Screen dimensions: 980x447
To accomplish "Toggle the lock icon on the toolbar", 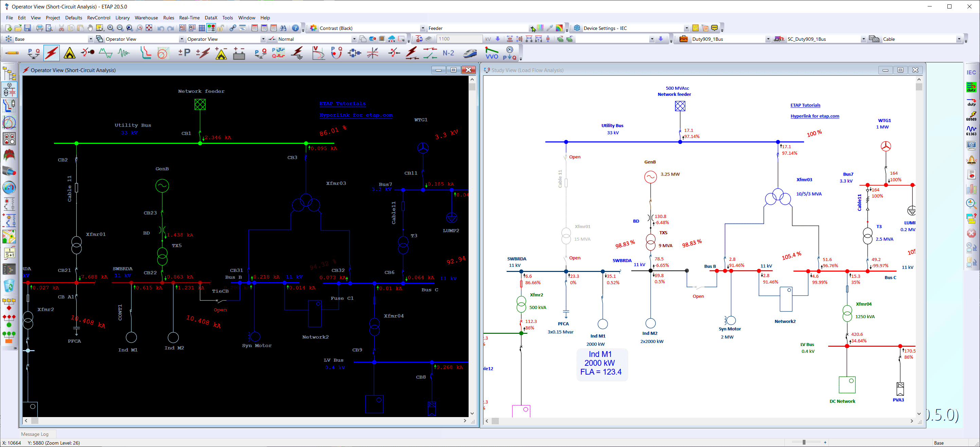I will [x=221, y=28].
